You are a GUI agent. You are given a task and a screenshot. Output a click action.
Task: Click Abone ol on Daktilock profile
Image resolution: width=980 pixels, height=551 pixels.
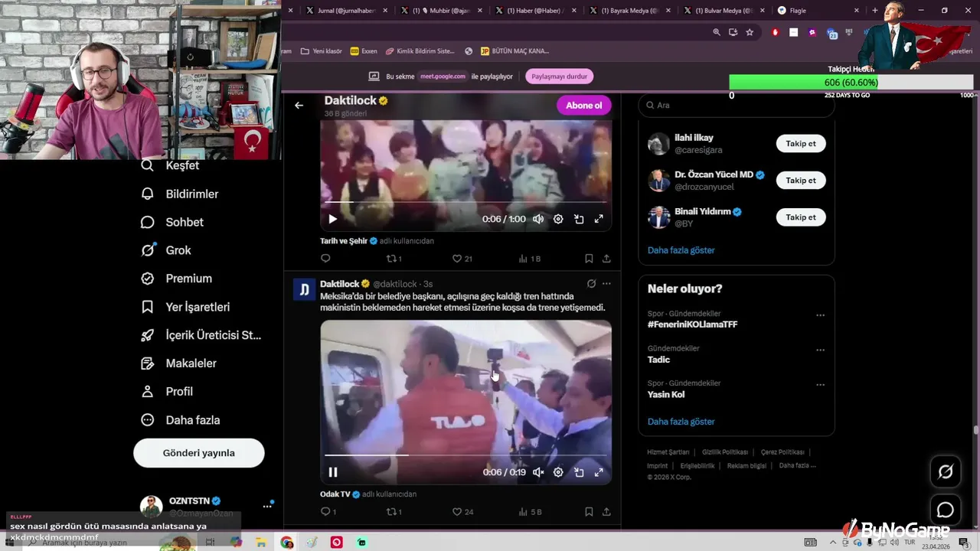click(584, 106)
